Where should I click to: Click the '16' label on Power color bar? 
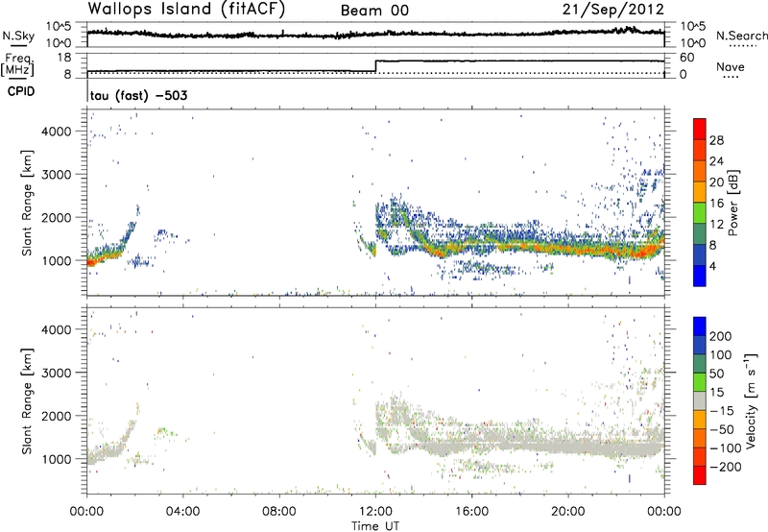(716, 204)
